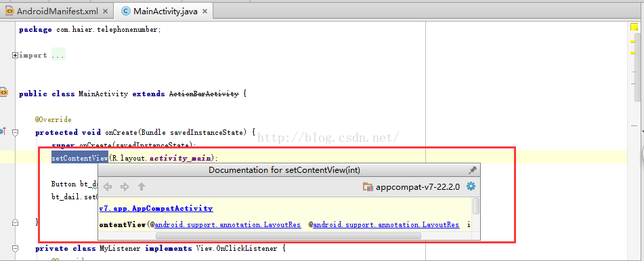This screenshot has height=261, width=644.
Task: Open the v7.app.AppCompatActivity link
Action: (x=156, y=208)
